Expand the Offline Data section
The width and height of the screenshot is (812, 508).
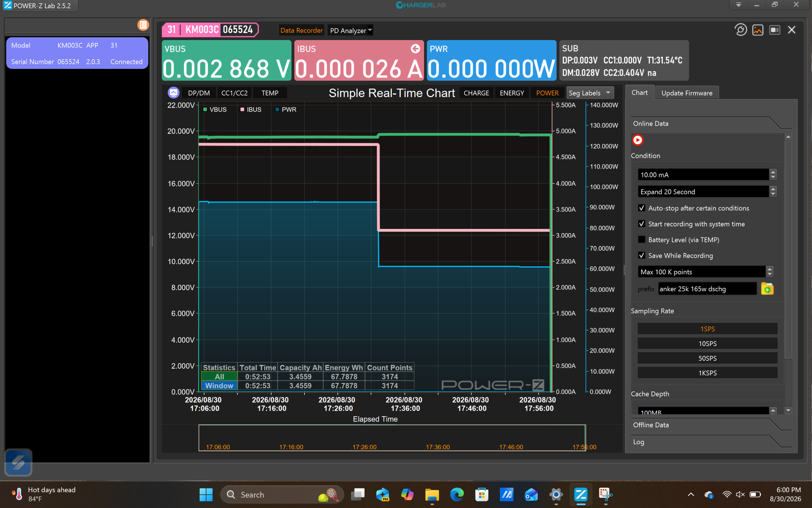(x=710, y=425)
